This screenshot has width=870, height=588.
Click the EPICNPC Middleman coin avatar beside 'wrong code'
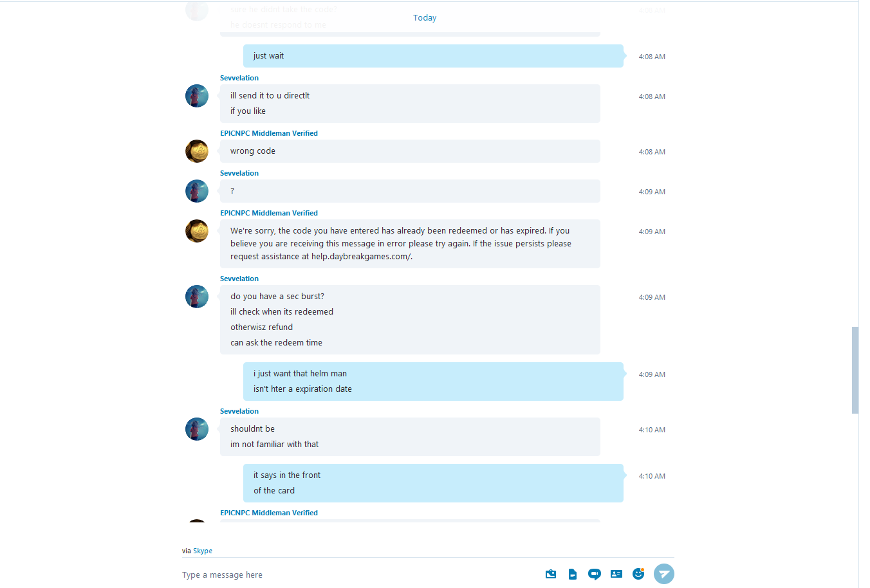tap(197, 151)
